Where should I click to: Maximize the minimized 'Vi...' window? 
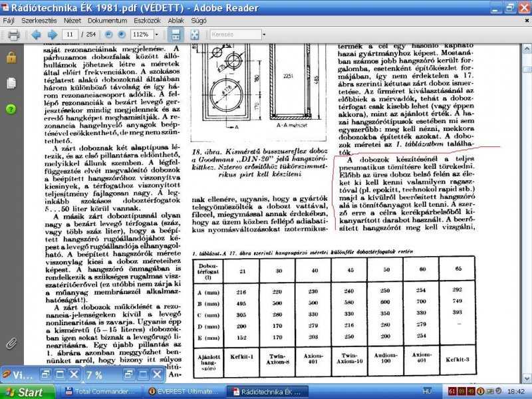(60, 374)
